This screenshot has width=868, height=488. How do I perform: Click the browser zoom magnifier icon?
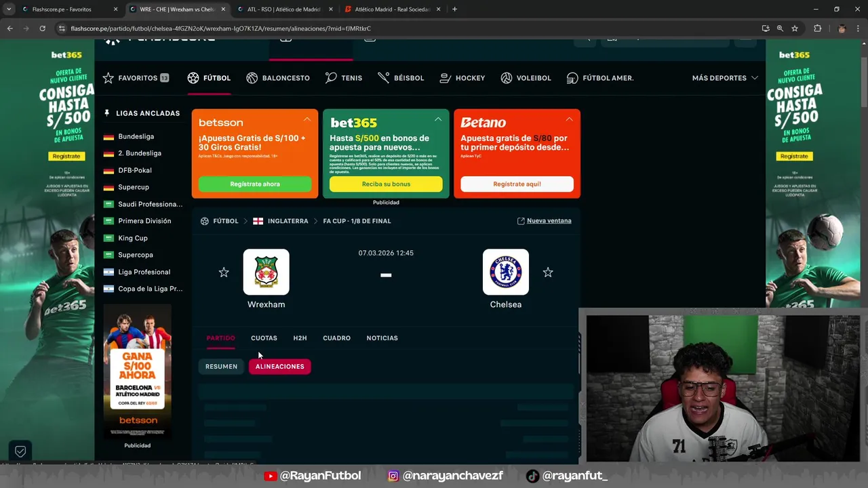pyautogui.click(x=780, y=28)
